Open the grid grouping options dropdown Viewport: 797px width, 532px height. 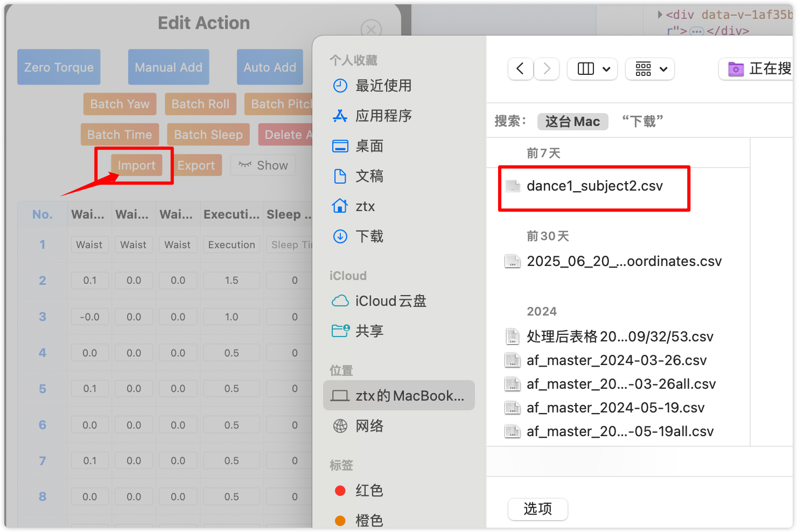[x=650, y=69]
